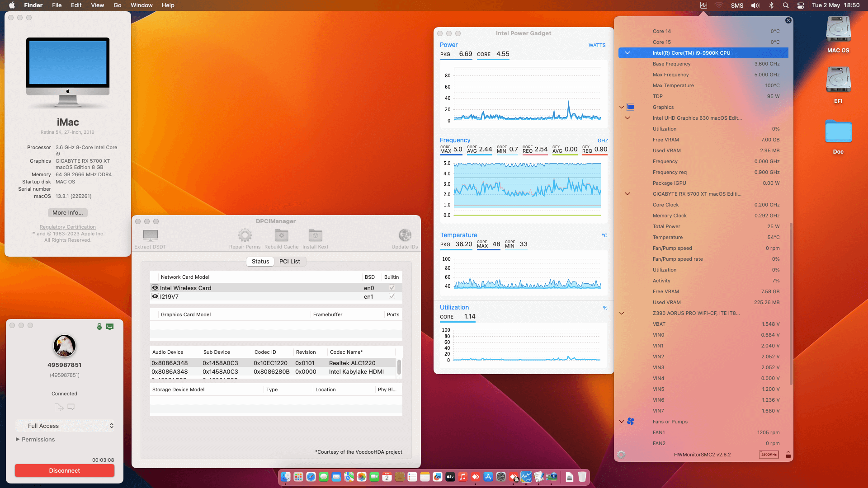Collapse GIGABYTE RX 5700 XT subsection

click(x=627, y=194)
